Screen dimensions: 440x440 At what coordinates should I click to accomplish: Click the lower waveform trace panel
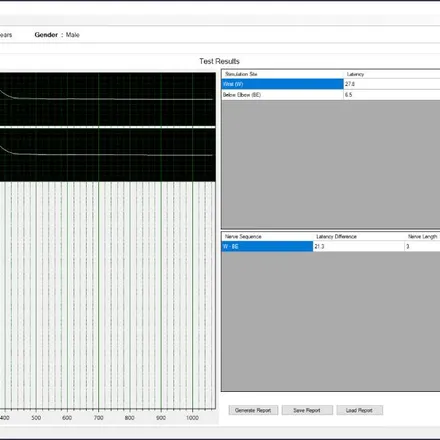108,155
